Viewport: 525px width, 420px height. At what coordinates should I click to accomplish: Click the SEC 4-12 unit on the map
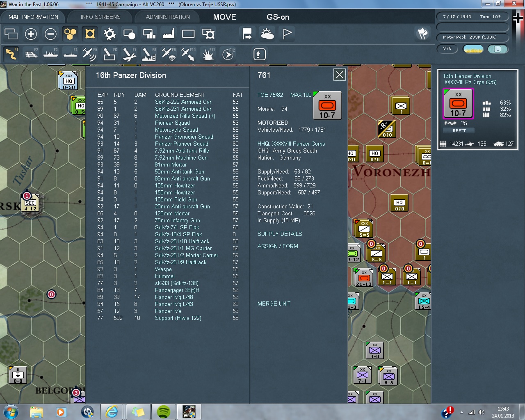(x=30, y=203)
